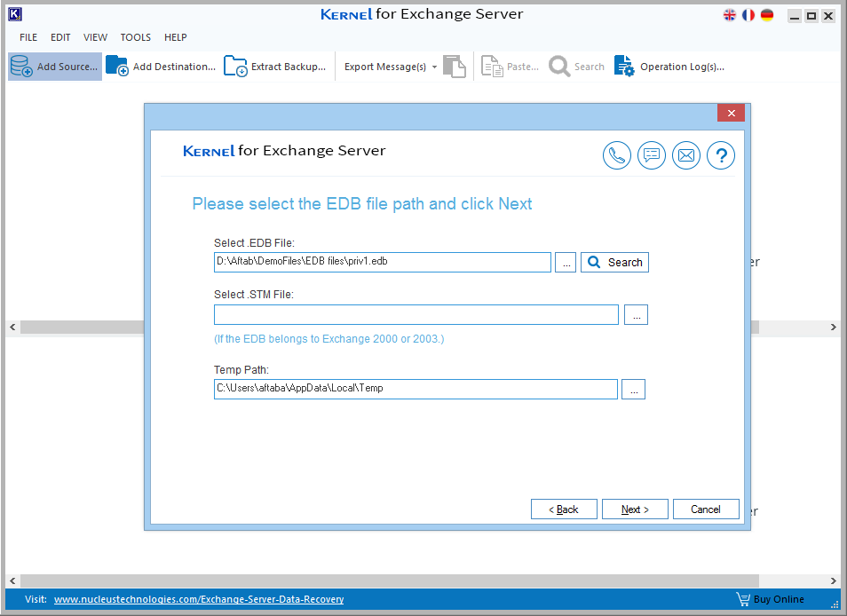
Task: Minimize the Kernel for Exchange Server window
Action: tap(794, 16)
